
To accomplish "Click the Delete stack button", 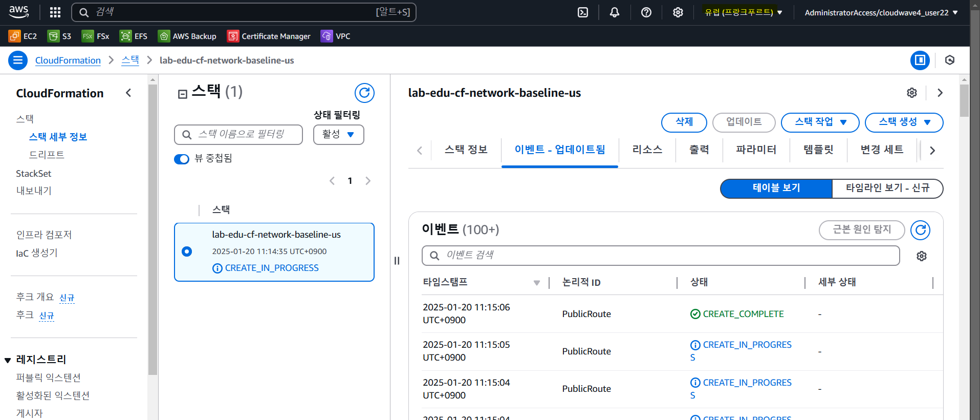I will tap(684, 122).
